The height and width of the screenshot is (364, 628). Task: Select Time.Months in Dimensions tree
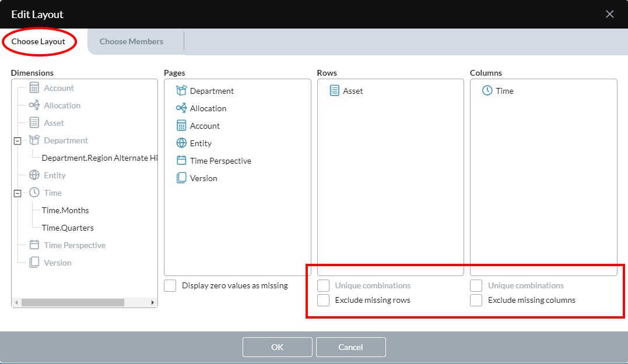(65, 210)
